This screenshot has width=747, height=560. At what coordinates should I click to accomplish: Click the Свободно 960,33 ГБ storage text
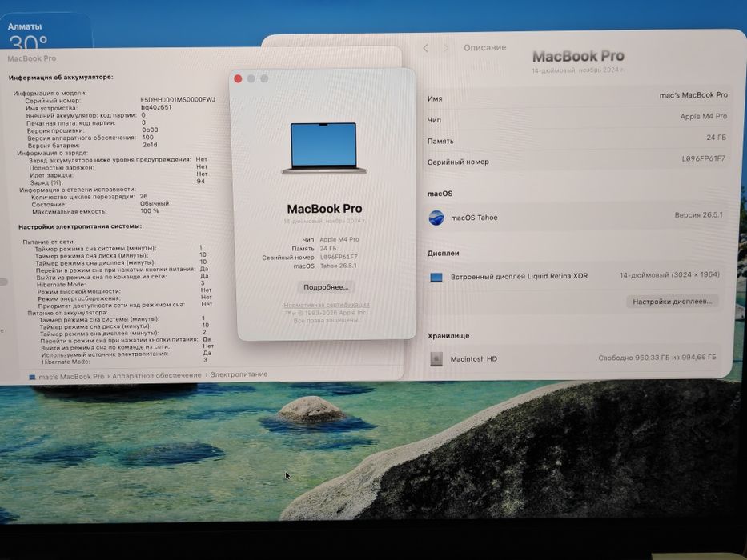[657, 358]
